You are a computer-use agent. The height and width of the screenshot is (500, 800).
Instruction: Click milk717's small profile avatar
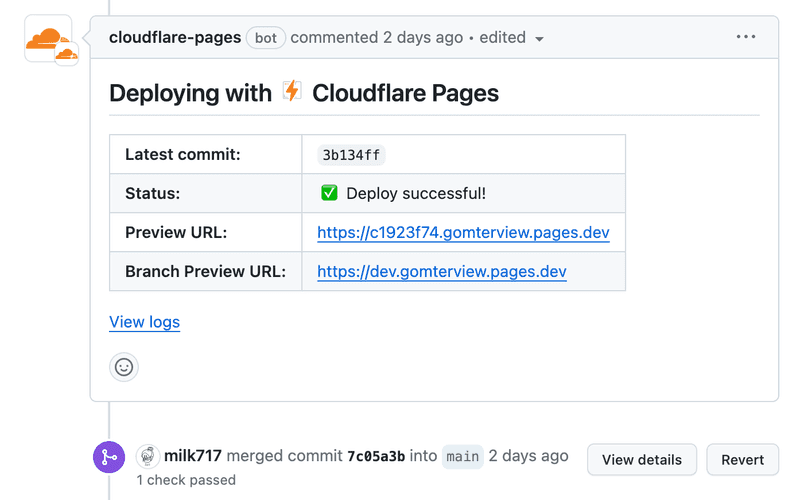pyautogui.click(x=148, y=457)
